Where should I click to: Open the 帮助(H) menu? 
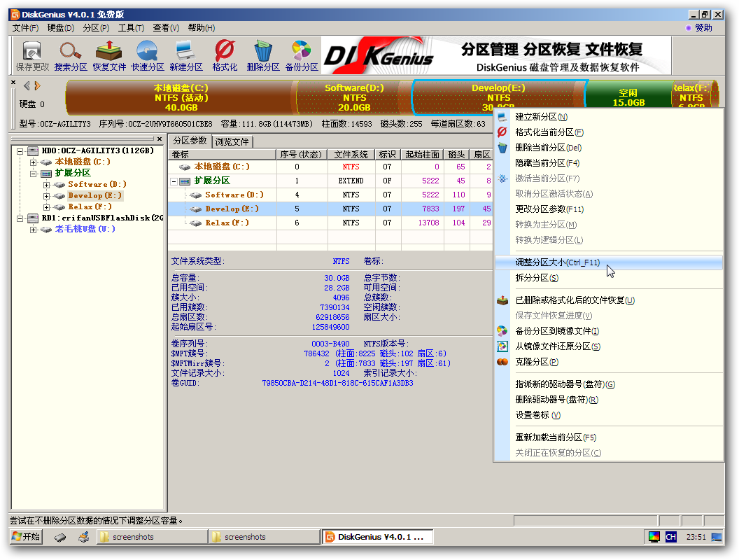click(202, 28)
